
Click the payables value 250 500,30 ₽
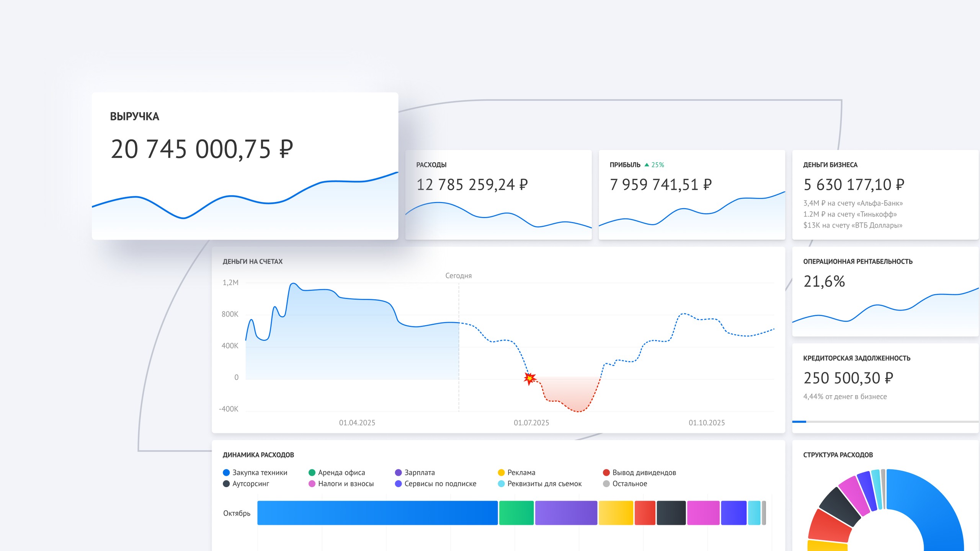[x=848, y=378]
